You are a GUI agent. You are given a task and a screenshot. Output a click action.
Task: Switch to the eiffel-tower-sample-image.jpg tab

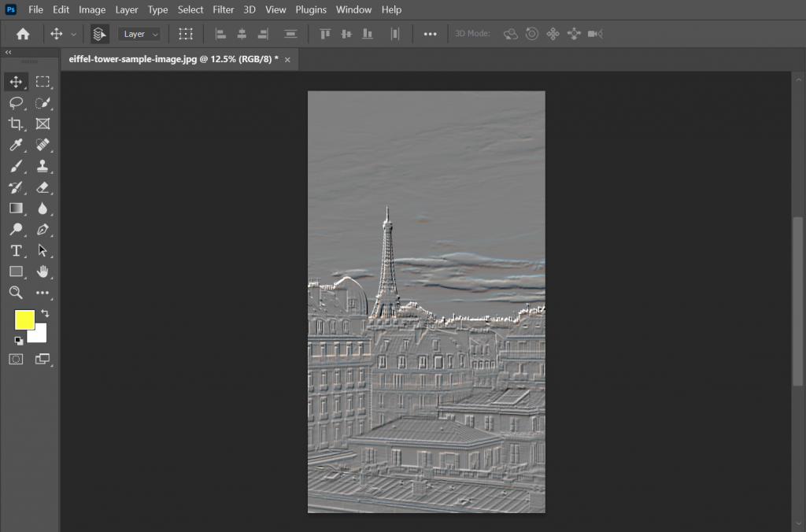coord(173,59)
